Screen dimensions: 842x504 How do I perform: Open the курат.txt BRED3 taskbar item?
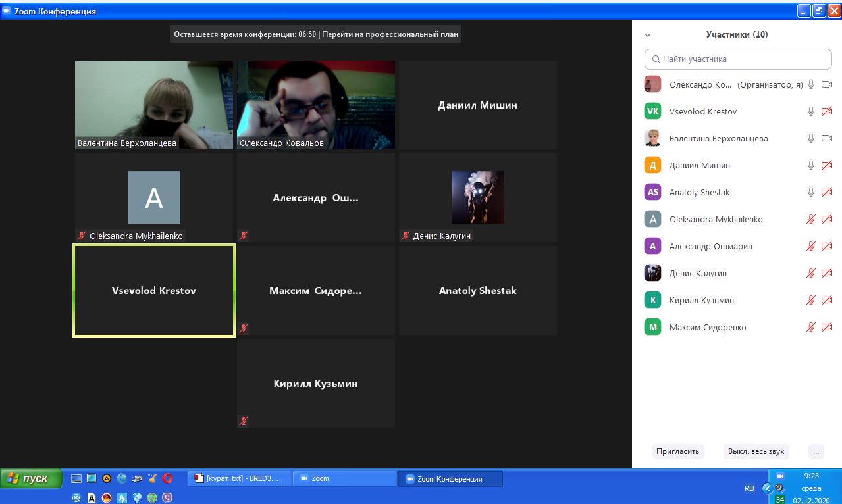click(x=238, y=479)
